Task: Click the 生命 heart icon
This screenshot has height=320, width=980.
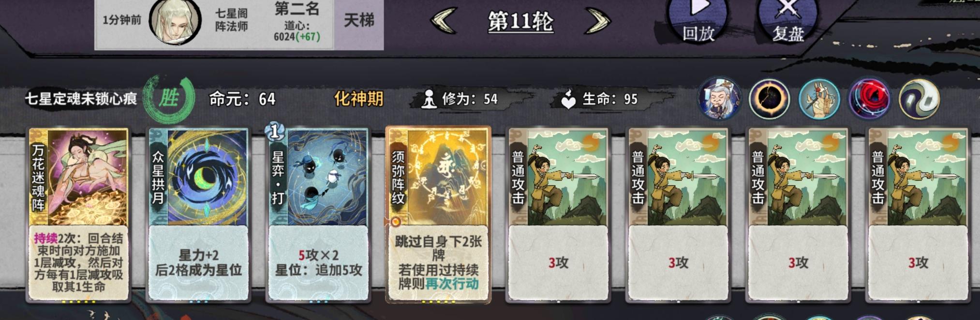Action: (x=568, y=99)
